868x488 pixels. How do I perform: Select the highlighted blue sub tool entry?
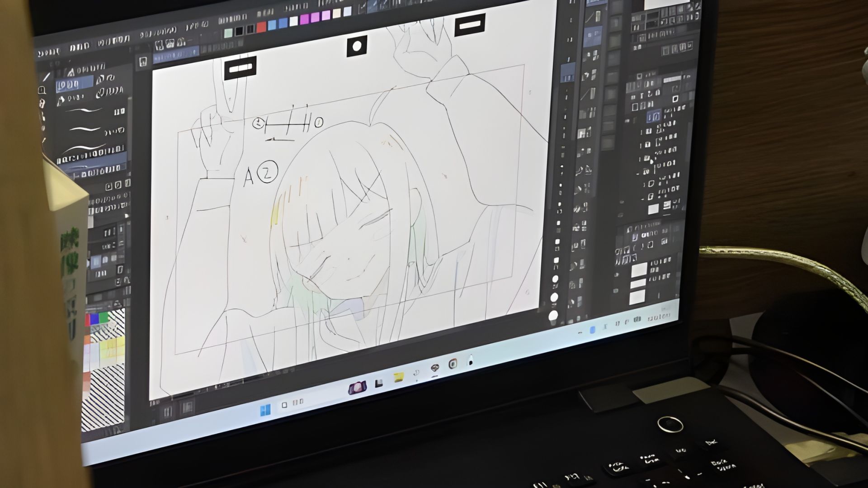[x=75, y=85]
